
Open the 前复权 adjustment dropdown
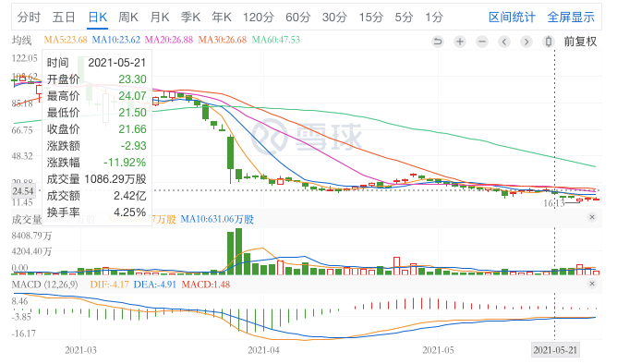pos(580,42)
